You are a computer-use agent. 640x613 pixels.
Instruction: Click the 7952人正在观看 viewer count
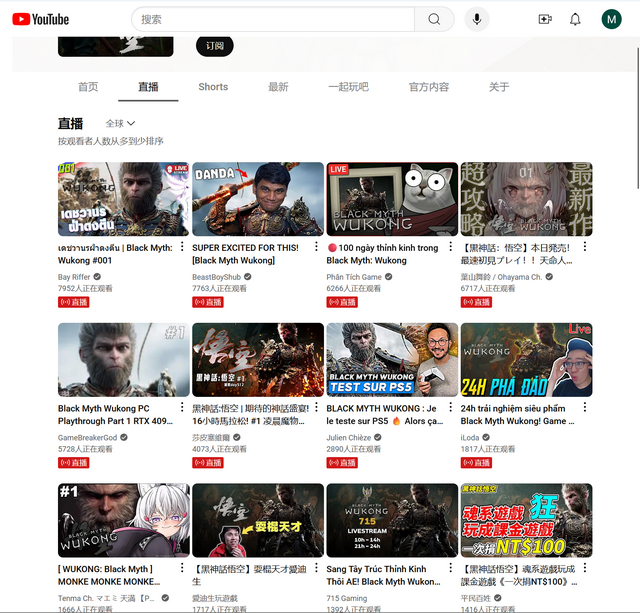pyautogui.click(x=85, y=288)
